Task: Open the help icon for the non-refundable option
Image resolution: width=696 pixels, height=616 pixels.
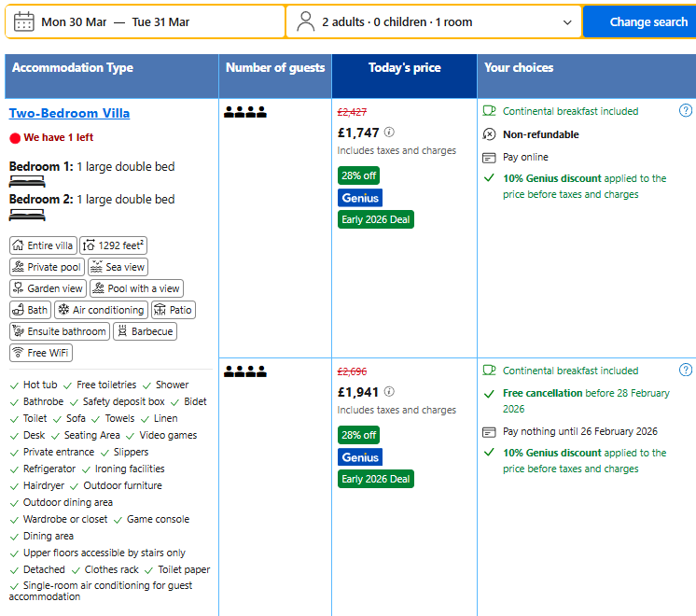Action: click(686, 110)
